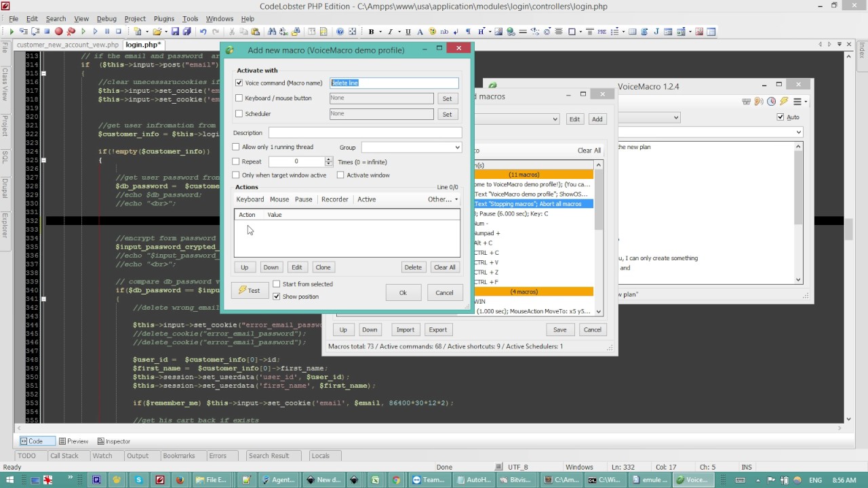Click Save button in Edit macros window
This screenshot has width=868, height=488.
pos(559,330)
